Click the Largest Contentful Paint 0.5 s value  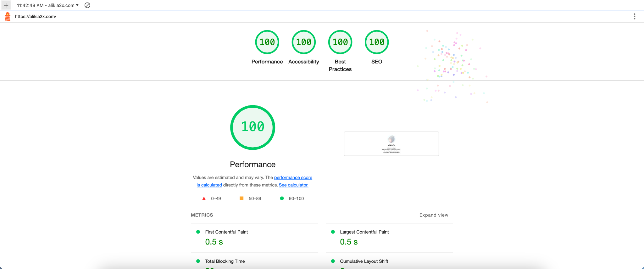click(349, 242)
